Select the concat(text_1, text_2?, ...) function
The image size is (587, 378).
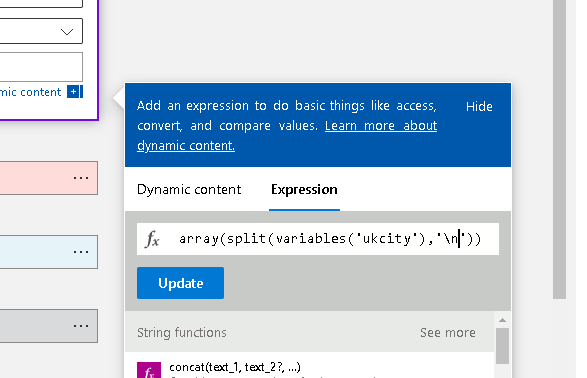click(x=235, y=367)
